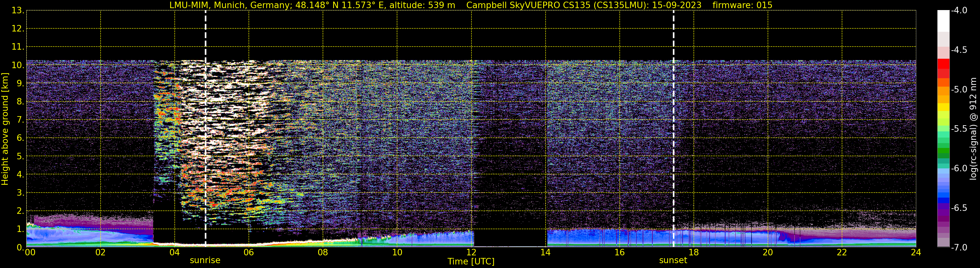
Task: Click the 'log(rc-signal) @ 912 nm' colorbar title
Action: point(973,129)
